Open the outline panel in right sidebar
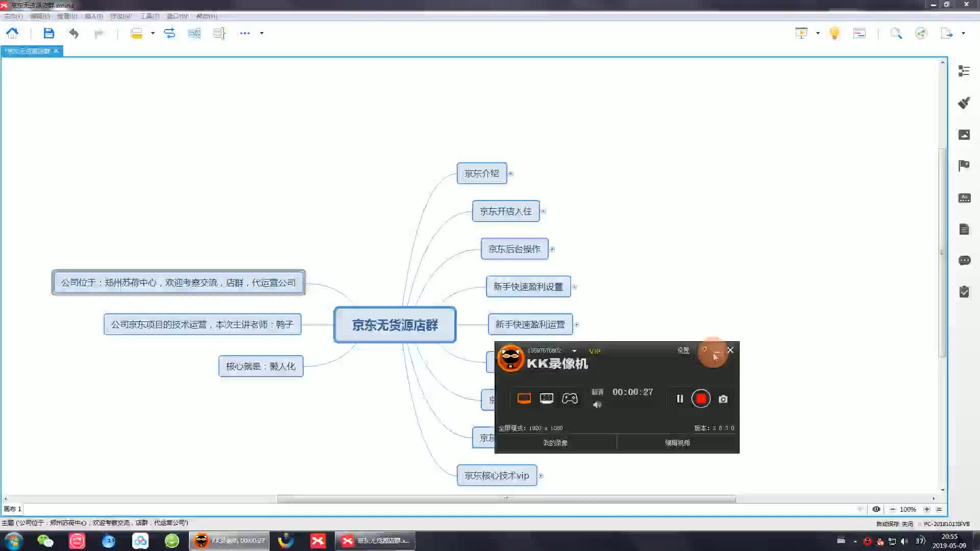 tap(964, 71)
